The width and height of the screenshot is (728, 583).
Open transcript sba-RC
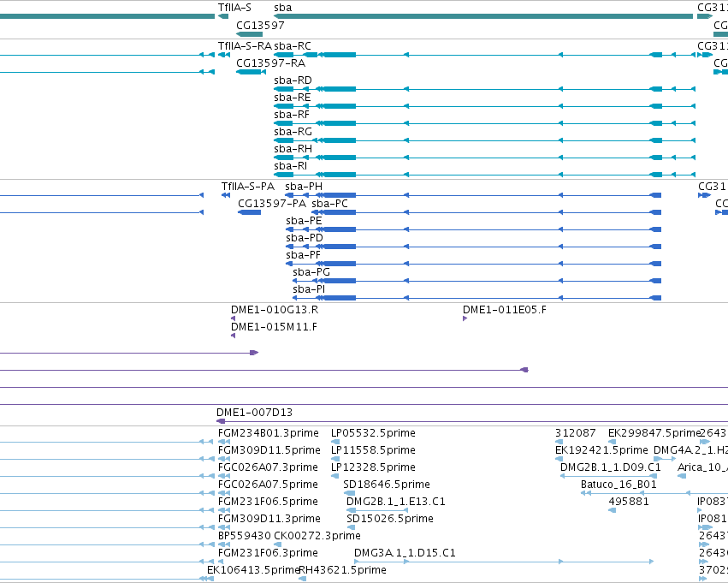point(293,46)
